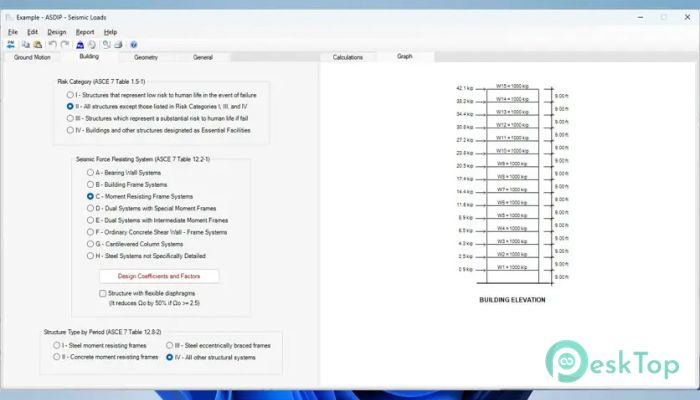Switch to the Ground Motion tab
The height and width of the screenshot is (400, 700).
click(32, 58)
